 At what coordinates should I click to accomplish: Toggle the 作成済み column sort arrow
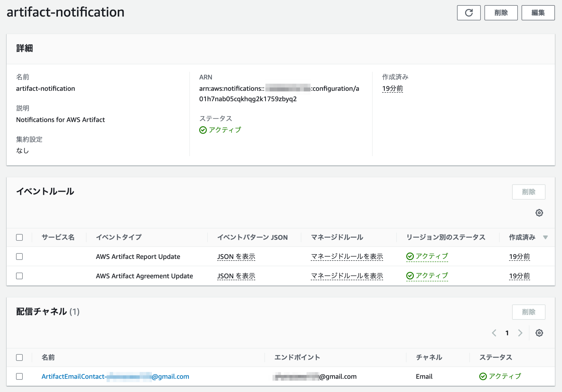pos(546,237)
